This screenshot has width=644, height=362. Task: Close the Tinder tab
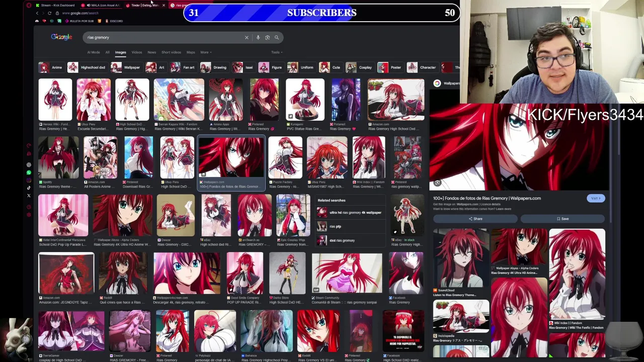[x=164, y=5]
